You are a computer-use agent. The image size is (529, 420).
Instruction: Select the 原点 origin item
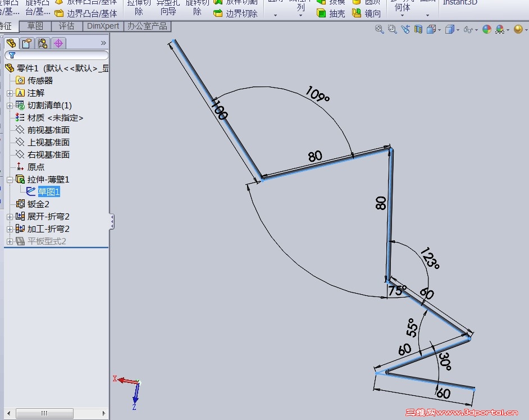(30, 167)
